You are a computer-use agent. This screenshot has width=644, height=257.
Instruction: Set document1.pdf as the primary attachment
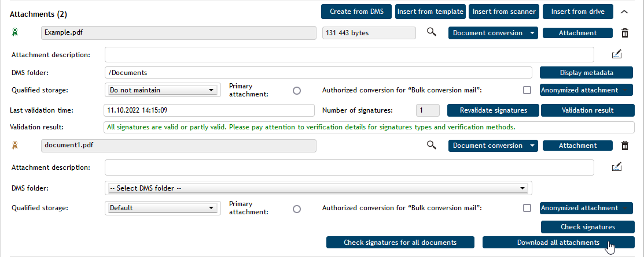[297, 208]
